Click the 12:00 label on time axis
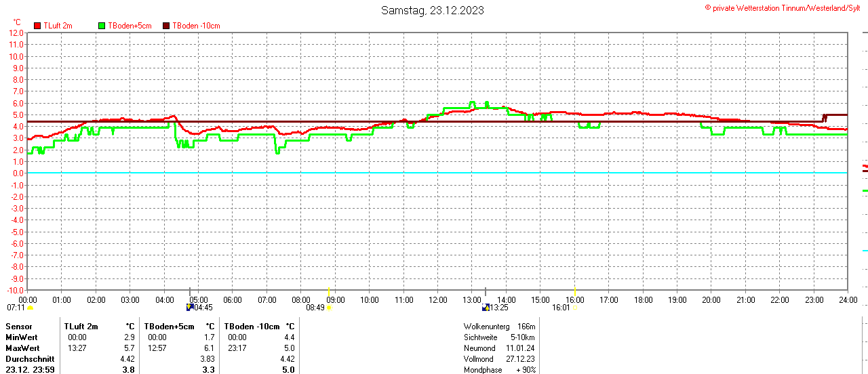This screenshot has height=374, width=868. point(437,299)
